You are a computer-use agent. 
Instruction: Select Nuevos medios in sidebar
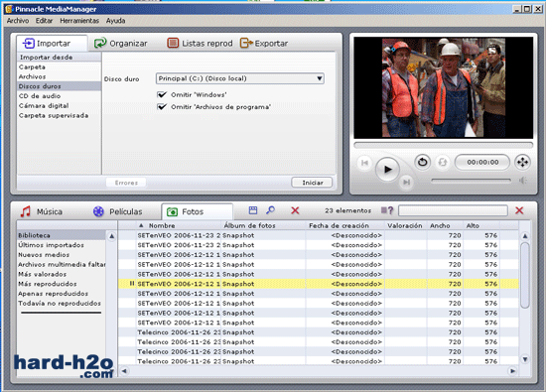tap(61, 255)
